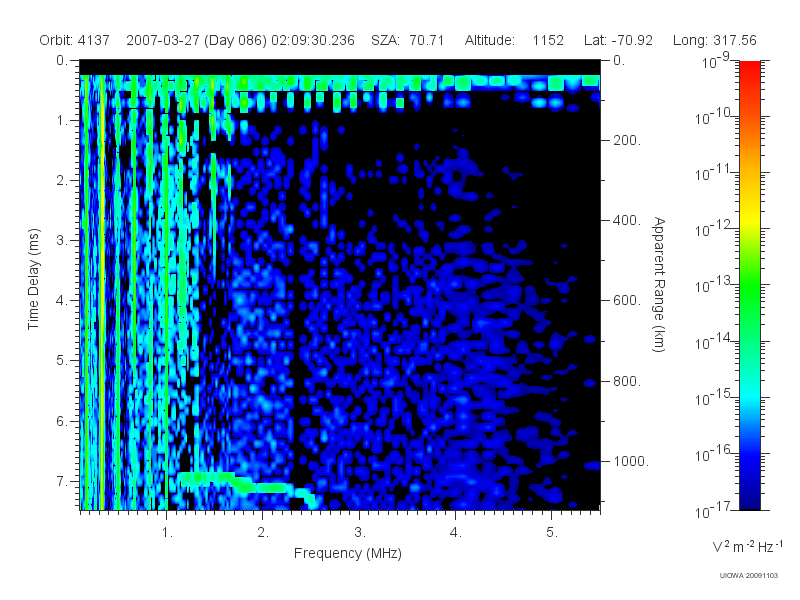Click the 'Lat: -70.92' text
The image size is (800, 600).
pos(618,40)
